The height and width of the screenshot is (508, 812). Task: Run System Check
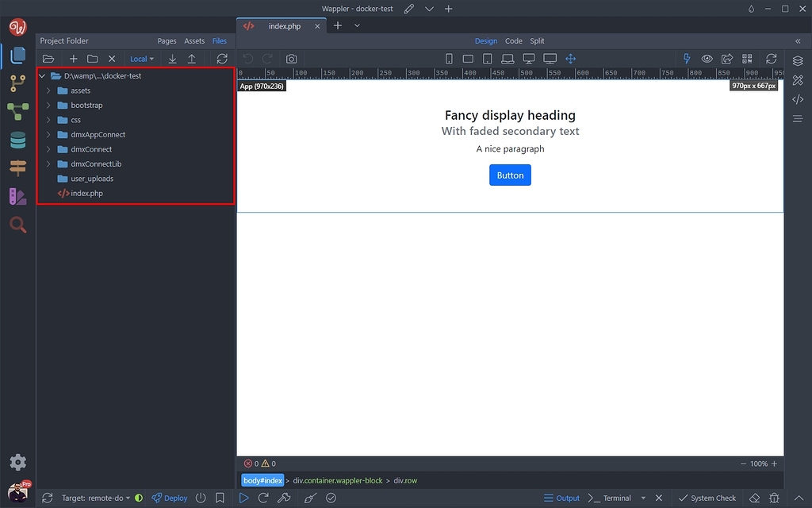[707, 498]
